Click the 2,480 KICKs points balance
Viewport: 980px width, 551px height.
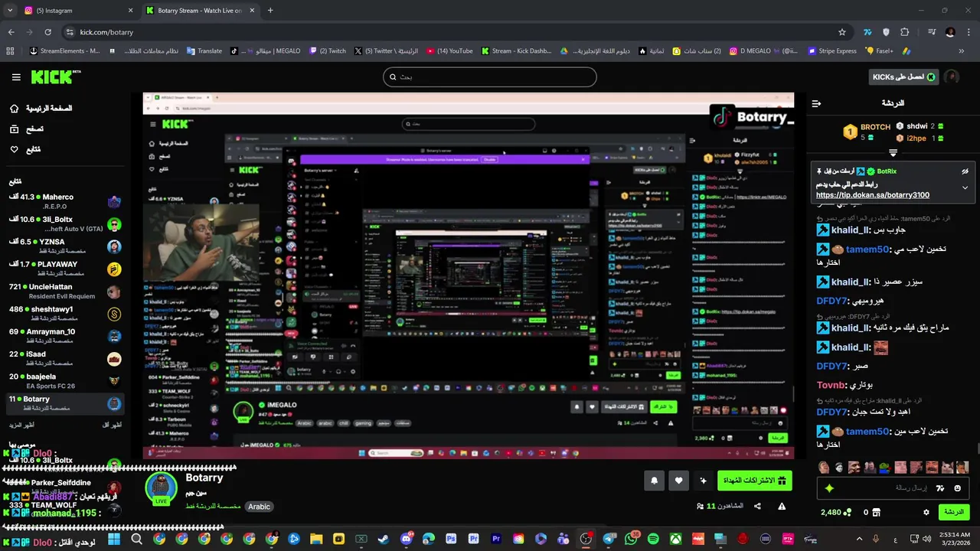[835, 512]
